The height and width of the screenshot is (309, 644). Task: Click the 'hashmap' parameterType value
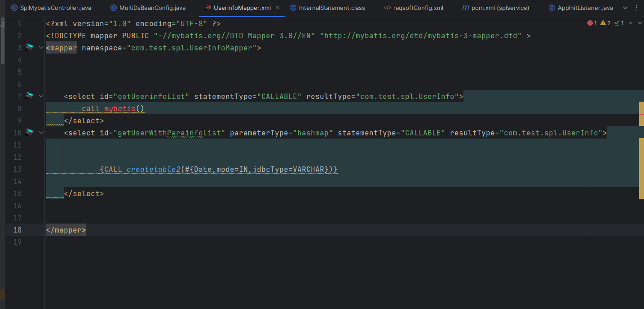313,133
